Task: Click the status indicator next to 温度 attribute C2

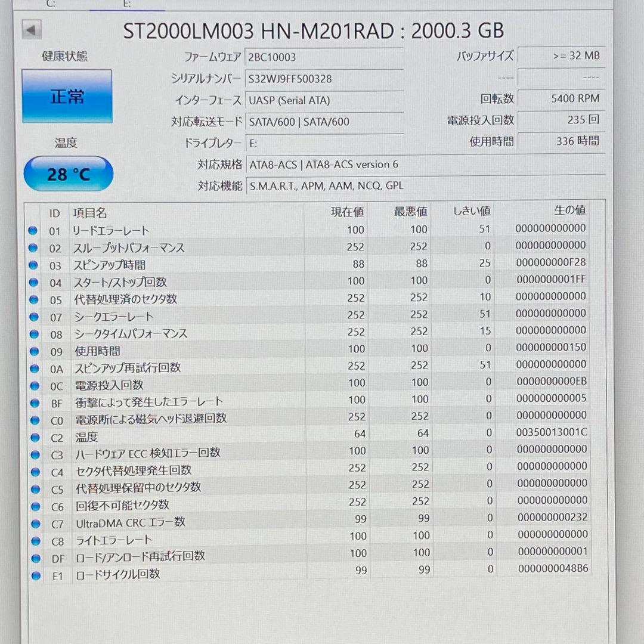Action: (34, 438)
